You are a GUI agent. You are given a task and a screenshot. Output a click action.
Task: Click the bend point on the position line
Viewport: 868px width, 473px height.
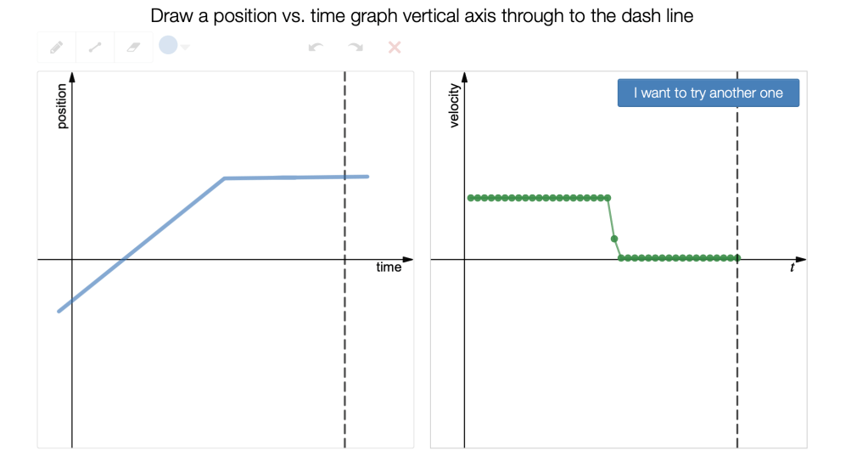(224, 178)
